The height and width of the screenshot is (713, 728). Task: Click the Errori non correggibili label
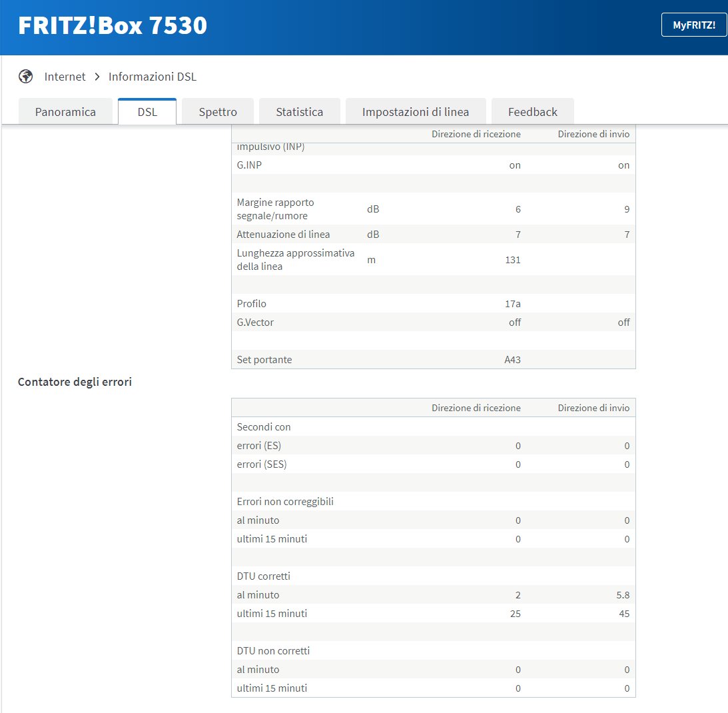(x=285, y=502)
